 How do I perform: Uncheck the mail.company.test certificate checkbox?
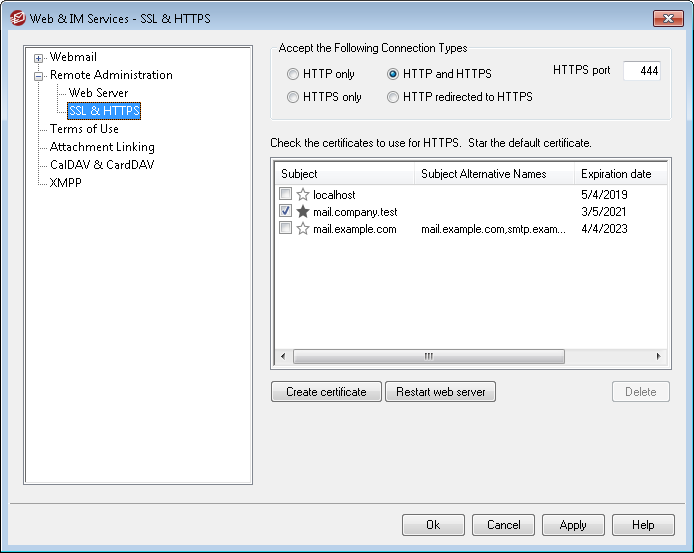click(x=286, y=212)
